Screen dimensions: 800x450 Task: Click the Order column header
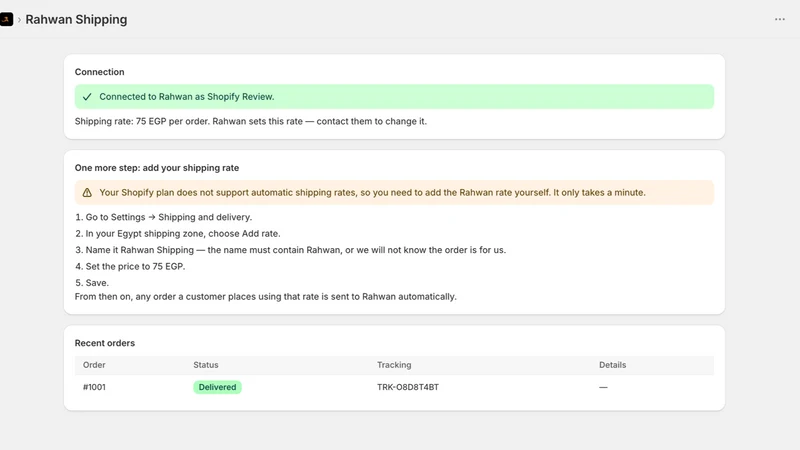(94, 365)
